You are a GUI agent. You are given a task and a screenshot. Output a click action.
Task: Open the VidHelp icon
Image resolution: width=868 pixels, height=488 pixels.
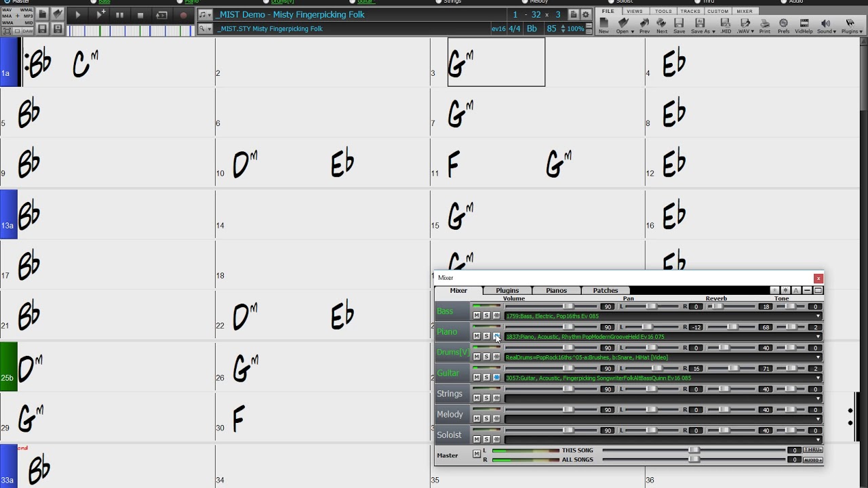[804, 26]
